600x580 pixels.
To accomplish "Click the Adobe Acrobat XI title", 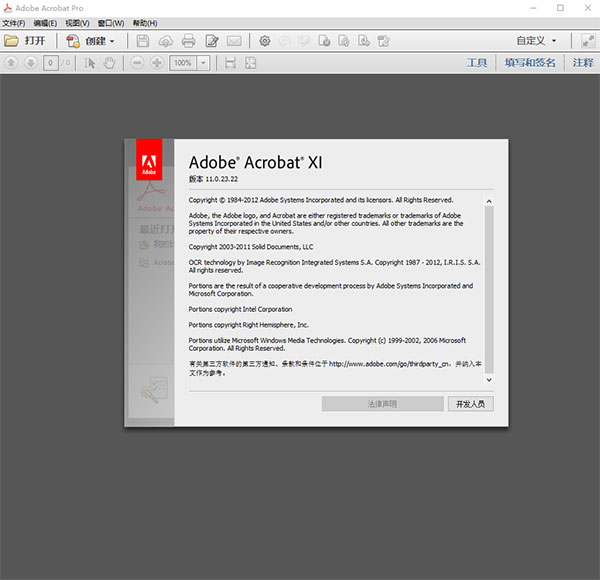I will tap(256, 163).
